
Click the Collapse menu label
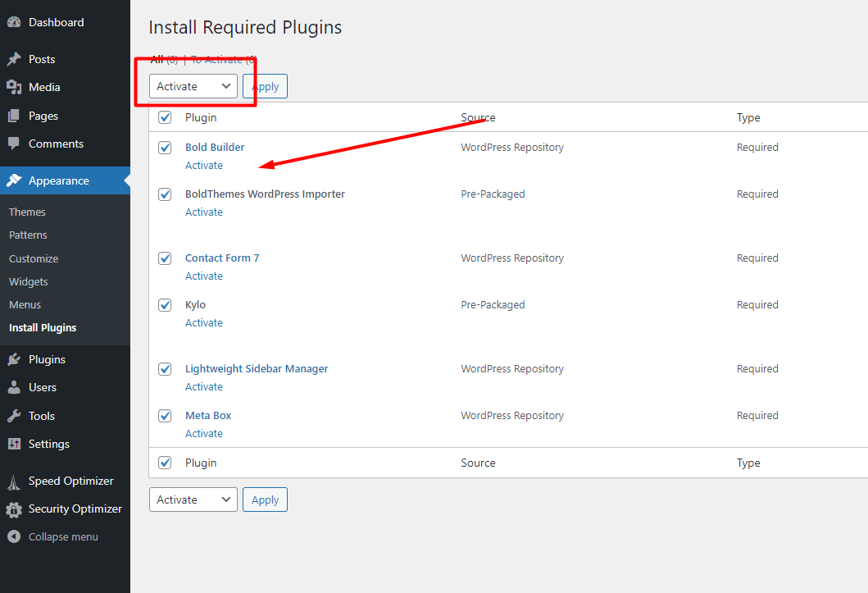click(63, 536)
